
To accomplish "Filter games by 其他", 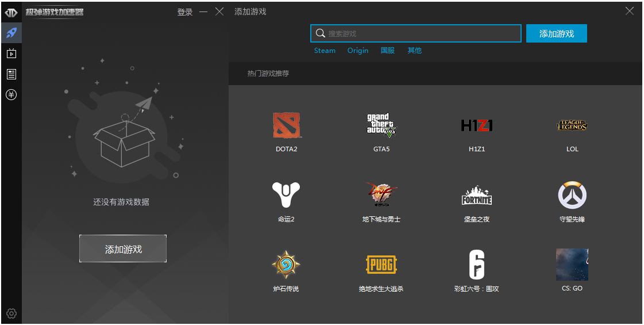I will pos(414,50).
